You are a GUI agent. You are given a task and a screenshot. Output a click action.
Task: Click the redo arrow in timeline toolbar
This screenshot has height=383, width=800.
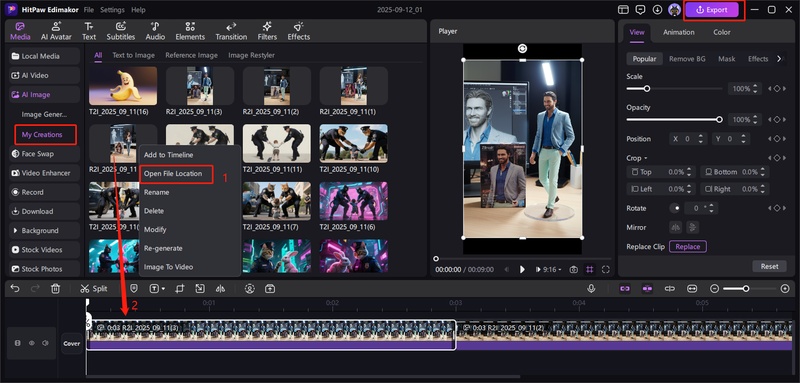[x=35, y=289]
